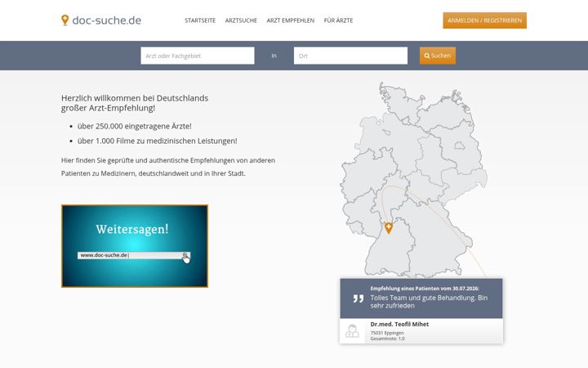Screen dimensions: 588x368
Task: Click the text '75031 Eppingen'
Action: pos(387,333)
